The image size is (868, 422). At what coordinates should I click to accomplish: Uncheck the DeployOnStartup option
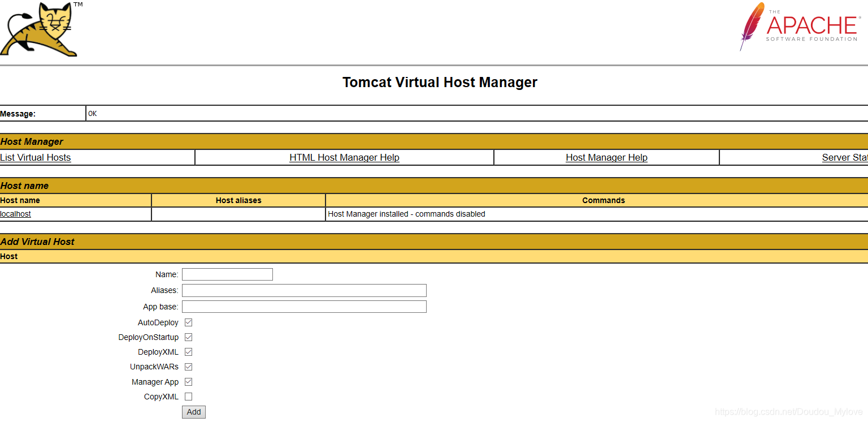point(188,337)
